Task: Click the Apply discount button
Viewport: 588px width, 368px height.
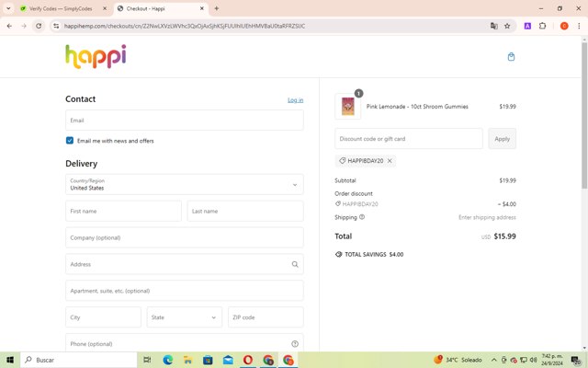Action: click(503, 139)
